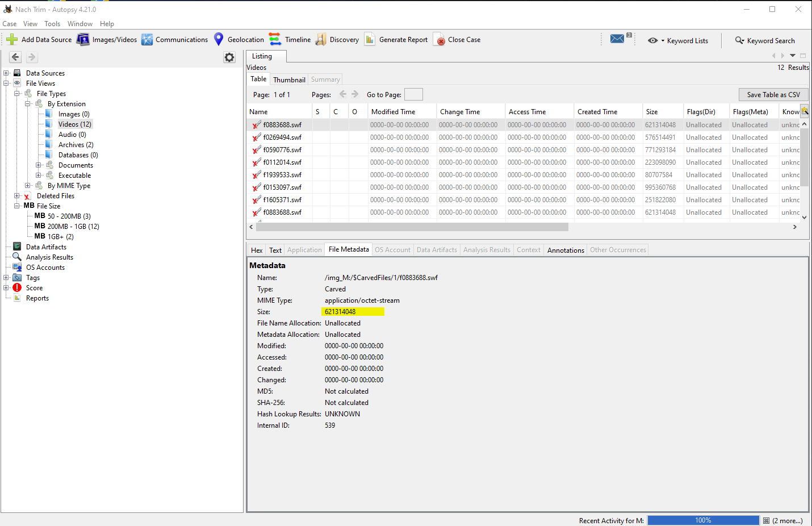Open the tree view settings gear
This screenshot has height=526, width=812.
coord(229,57)
